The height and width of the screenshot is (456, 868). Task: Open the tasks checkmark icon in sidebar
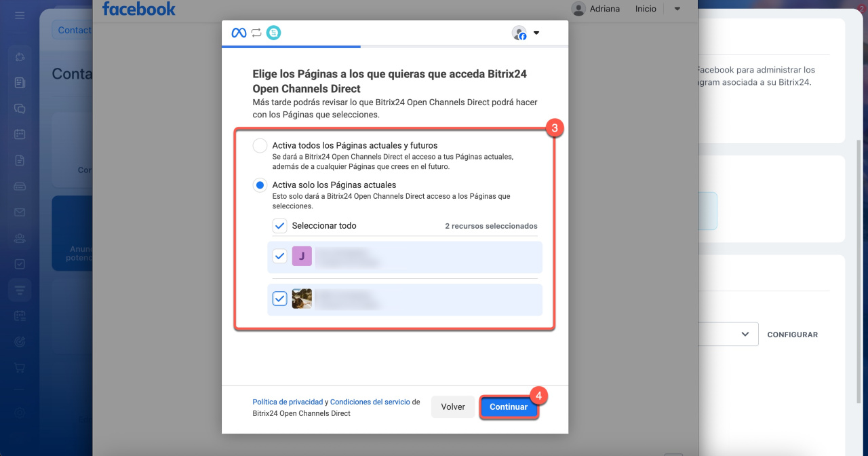20,264
